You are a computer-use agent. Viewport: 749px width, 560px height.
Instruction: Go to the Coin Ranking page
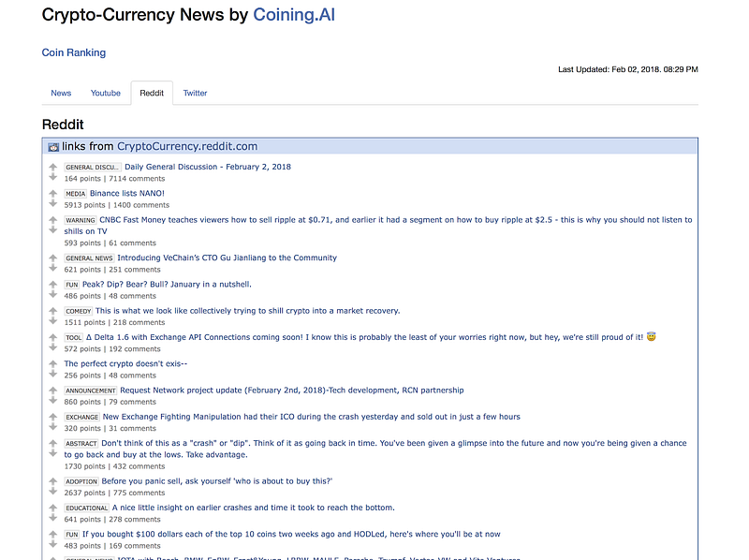tap(74, 52)
